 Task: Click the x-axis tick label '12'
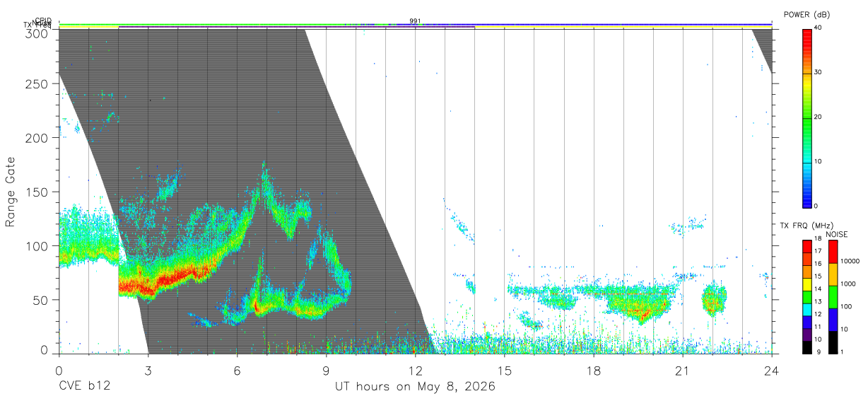(x=416, y=371)
